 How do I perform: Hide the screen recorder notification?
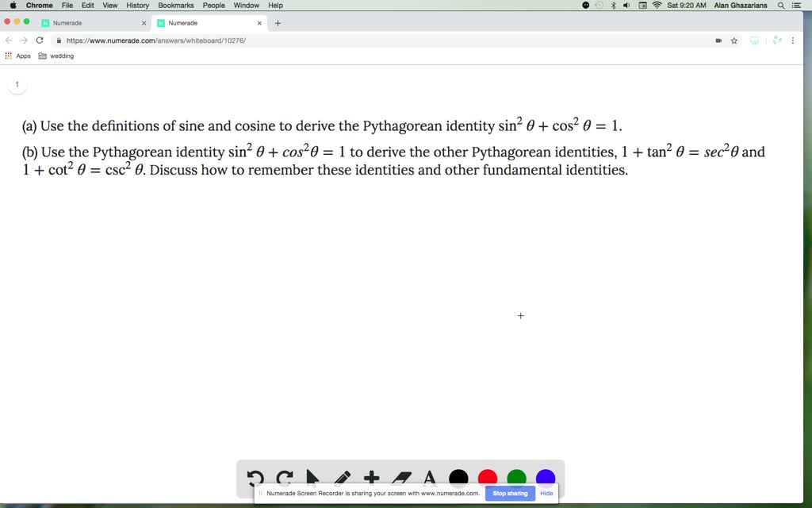tap(546, 493)
